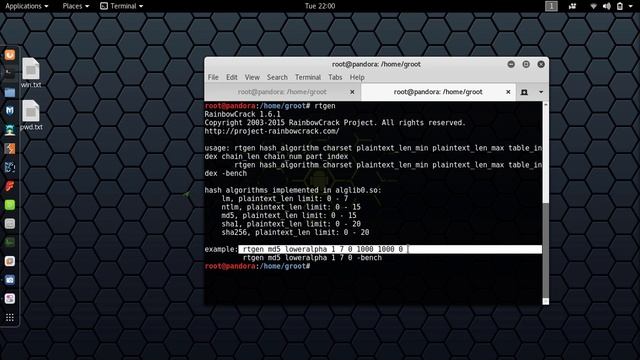The image size is (640, 360).
Task: Minimize the terminal window
Action: [511, 64]
